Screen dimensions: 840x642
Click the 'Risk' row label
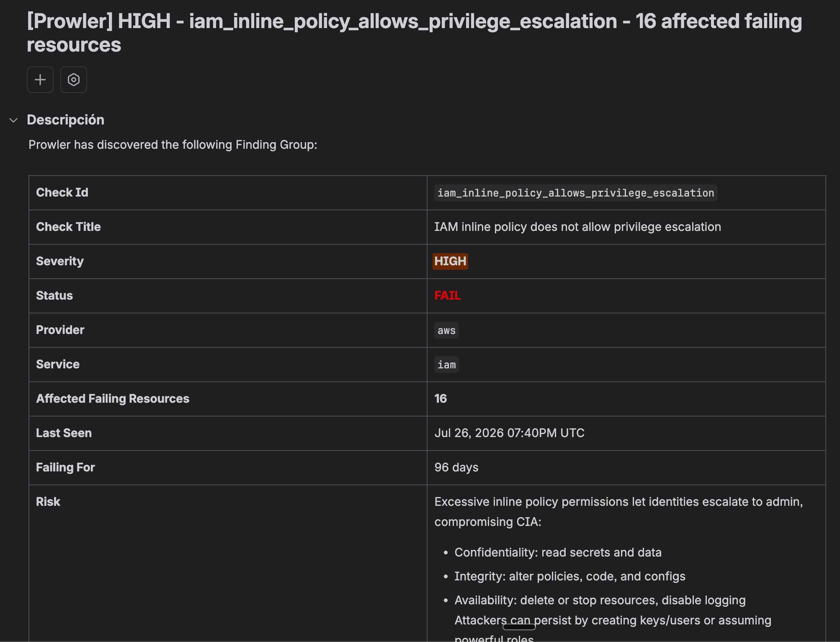[48, 502]
